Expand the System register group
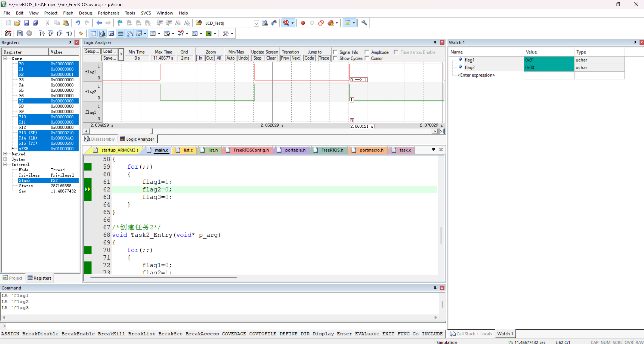Image resolution: width=644 pixels, height=344 pixels. pyautogui.click(x=5, y=159)
